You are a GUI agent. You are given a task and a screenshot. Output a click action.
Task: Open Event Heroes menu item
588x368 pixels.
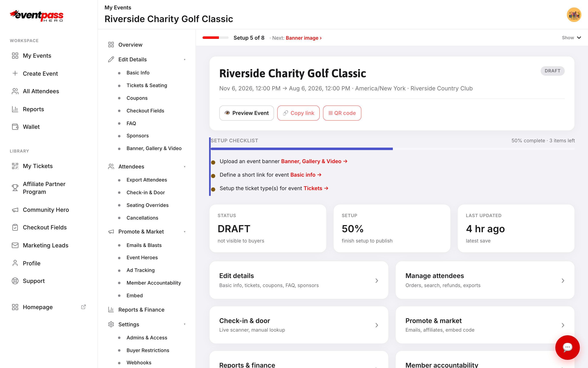[x=142, y=258]
